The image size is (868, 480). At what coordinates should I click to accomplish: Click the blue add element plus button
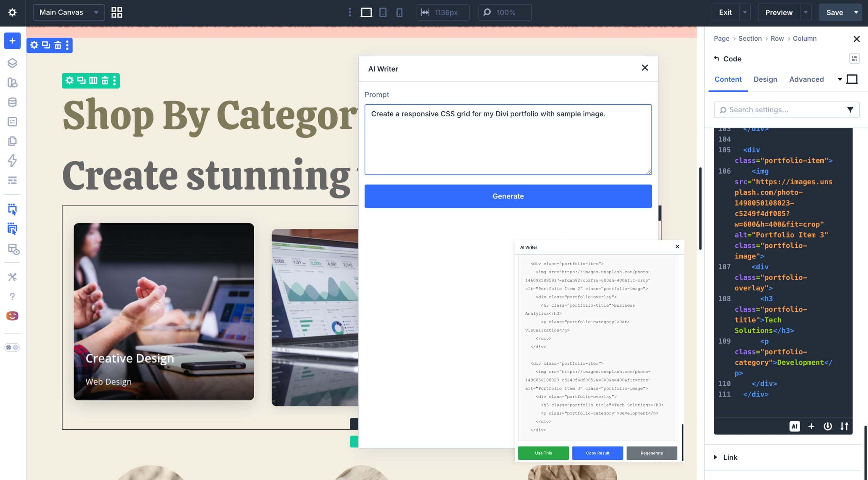click(x=12, y=41)
